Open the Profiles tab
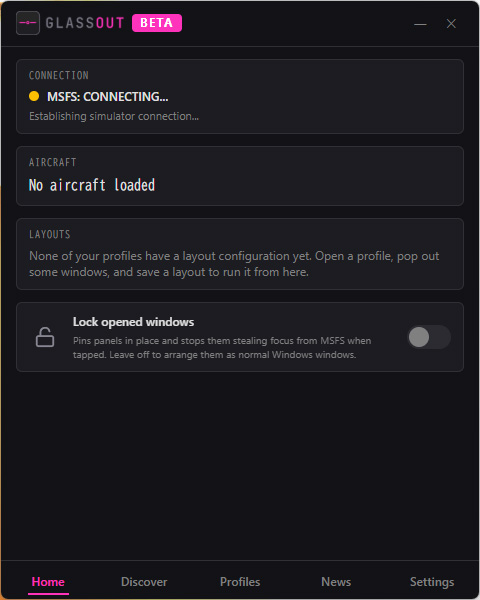This screenshot has height=600, width=480. coord(240,582)
